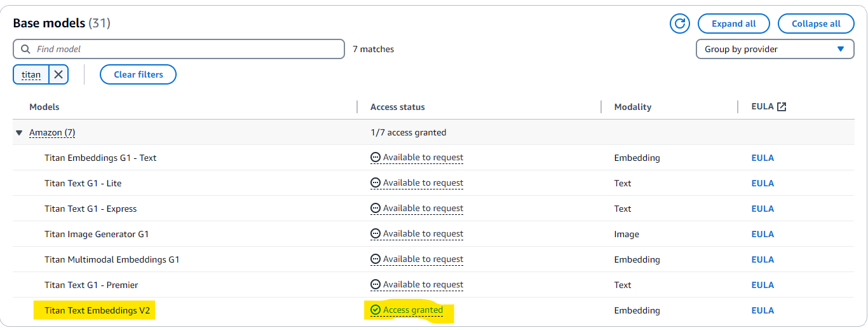Screen dimensions: 868x330
Task: Remove the titan filter with X icon
Action: pos(58,74)
